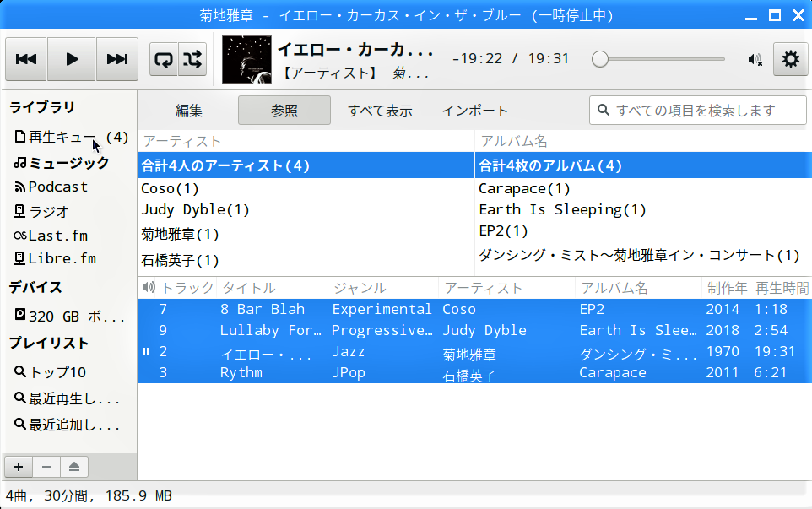Viewport: 812px width, 509px height.
Task: Mute the volume speaker icon
Action: 755,59
